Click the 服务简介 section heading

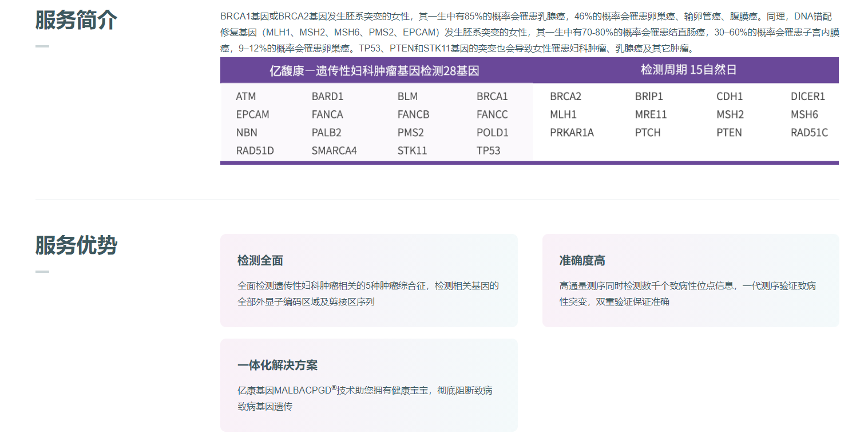(x=76, y=20)
